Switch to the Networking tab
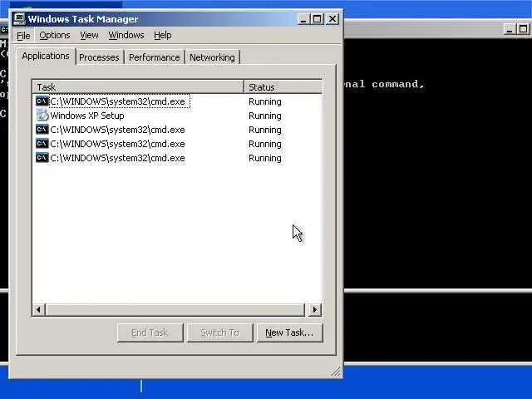Image resolution: width=532 pixels, height=399 pixels. click(x=212, y=57)
